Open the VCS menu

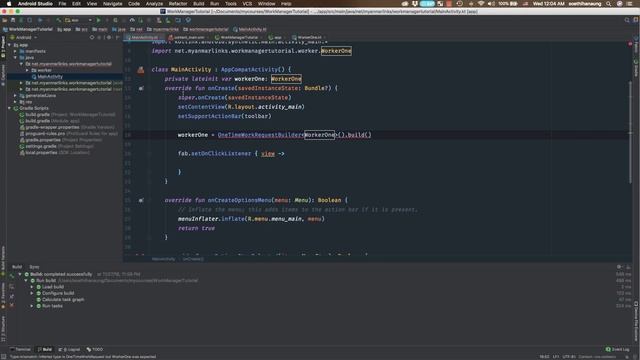point(247,4)
